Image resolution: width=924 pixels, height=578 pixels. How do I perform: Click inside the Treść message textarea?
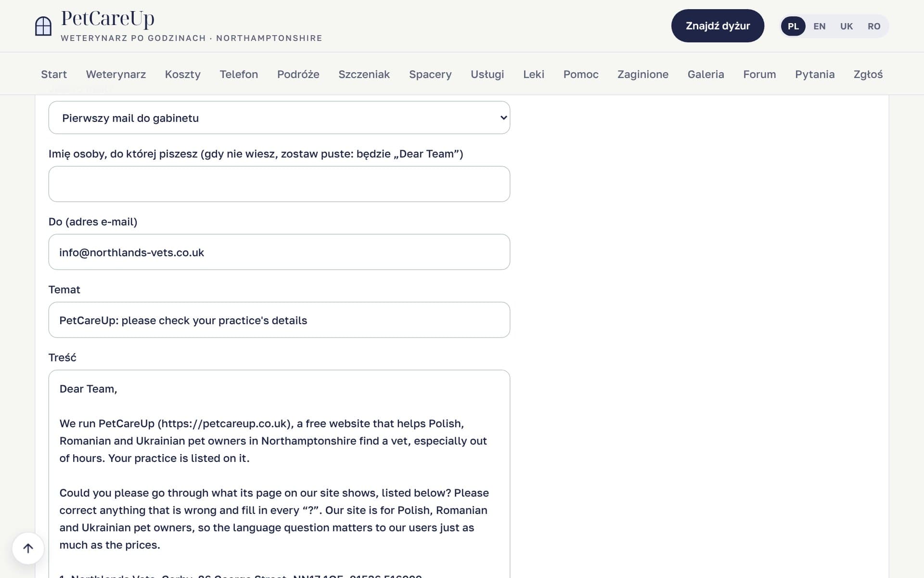point(279,474)
